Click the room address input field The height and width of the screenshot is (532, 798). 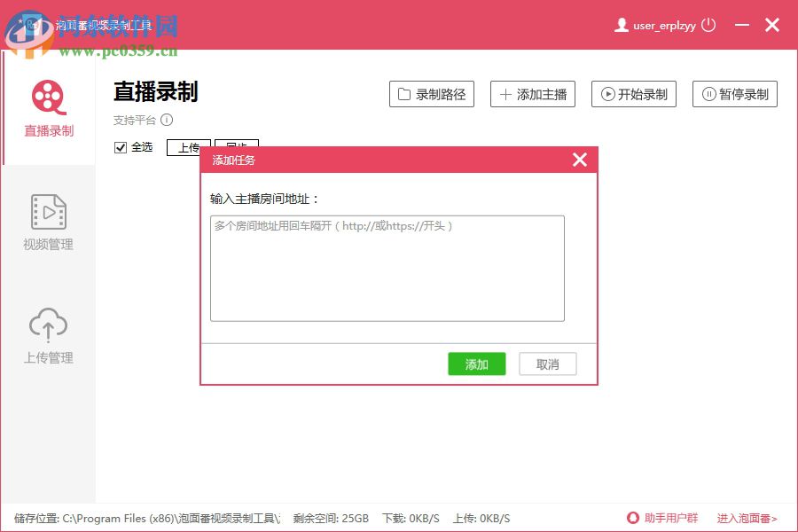click(387, 266)
